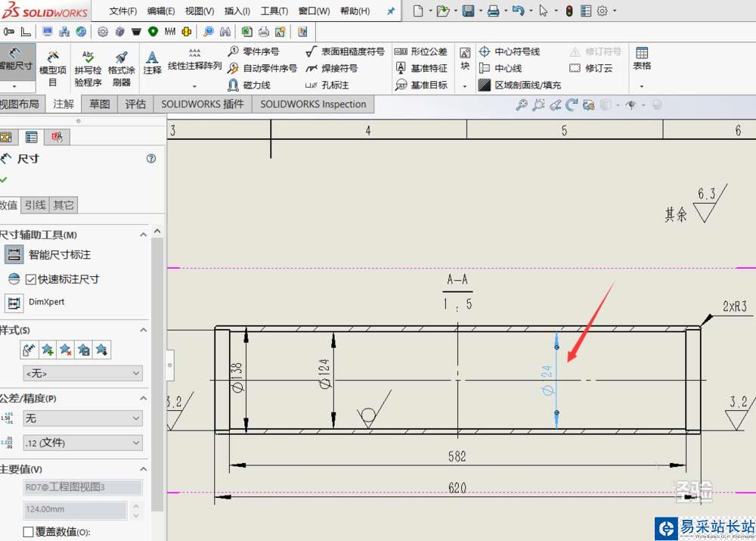
Task: Open the style dropdown showing <无>
Action: pyautogui.click(x=82, y=373)
